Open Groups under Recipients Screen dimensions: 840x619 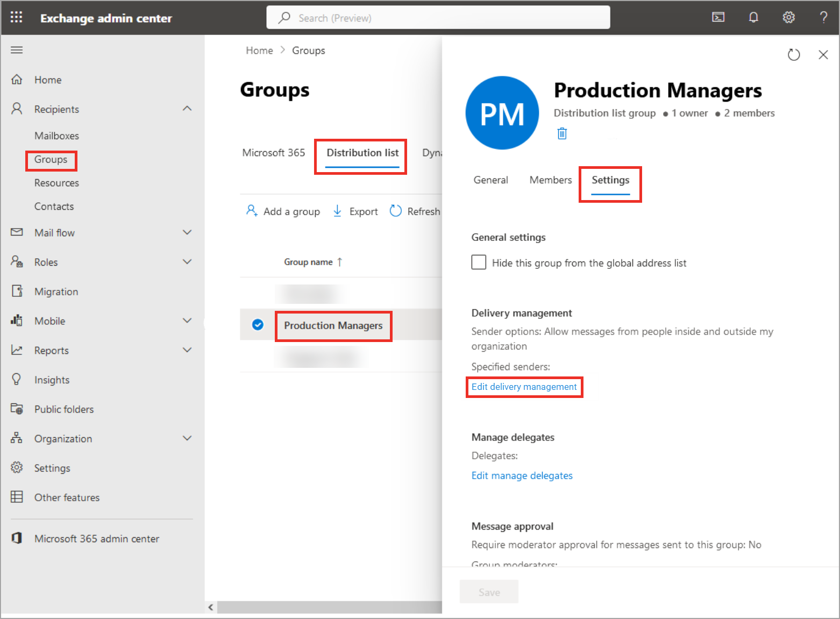click(51, 160)
